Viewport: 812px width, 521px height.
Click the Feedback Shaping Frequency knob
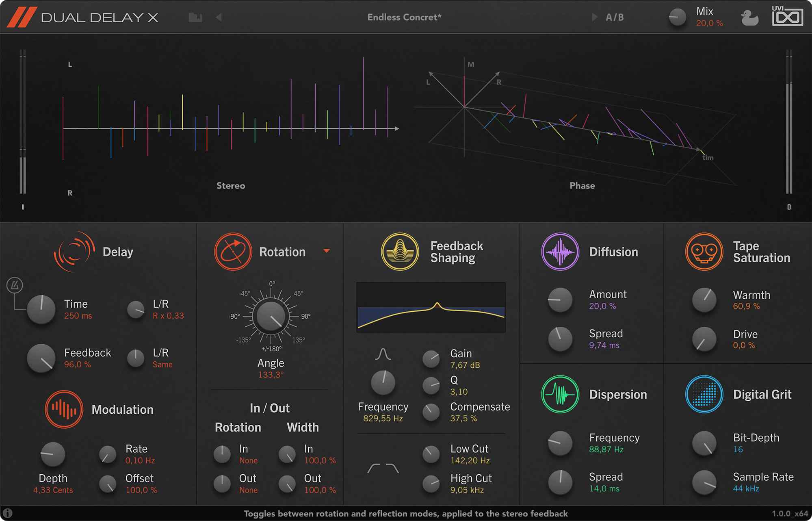(383, 382)
